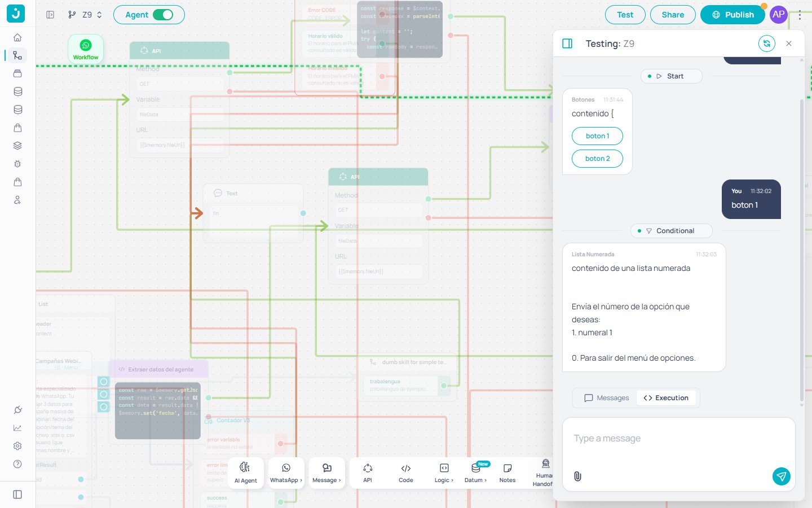Click the Share button
The height and width of the screenshot is (508, 812).
click(x=673, y=15)
